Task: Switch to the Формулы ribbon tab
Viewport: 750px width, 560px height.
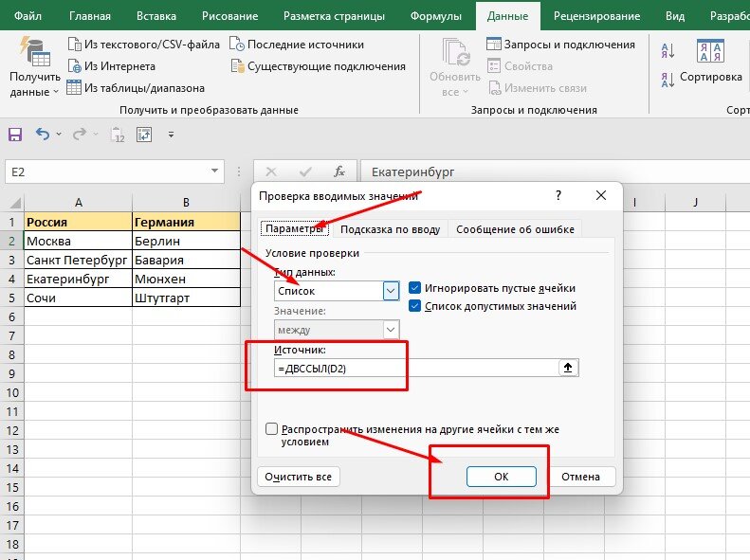Action: tap(436, 16)
